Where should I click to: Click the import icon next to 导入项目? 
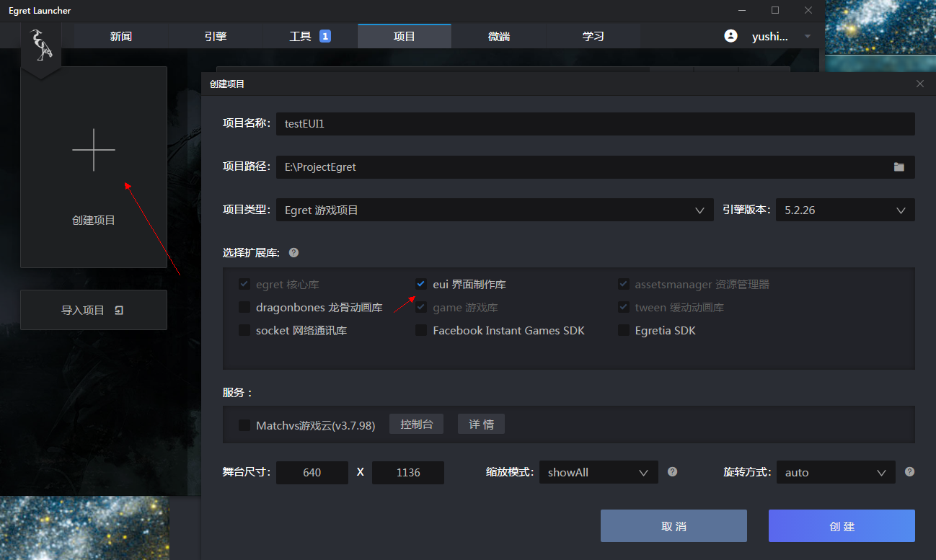[x=118, y=309]
